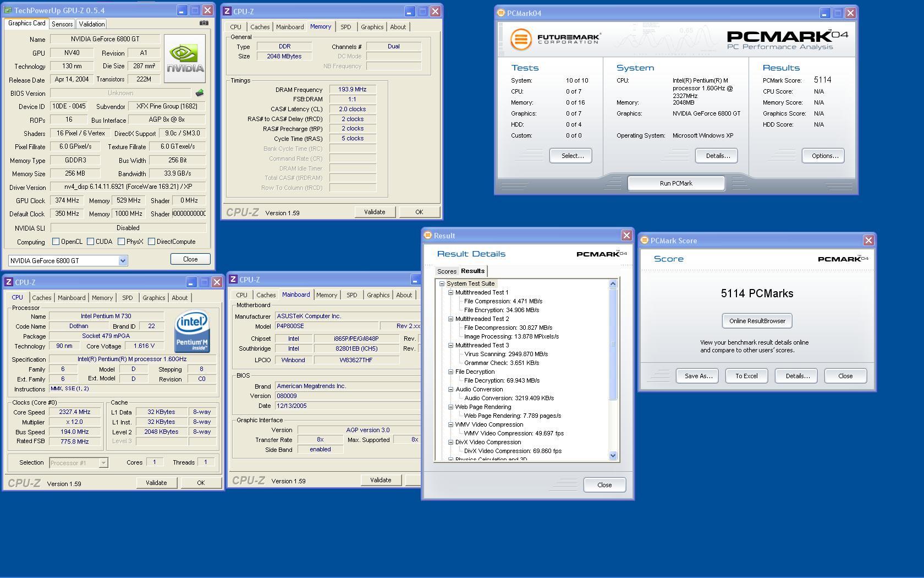Switch to the Sensors tab in GPU-Z
The image size is (924, 578).
pyautogui.click(x=62, y=24)
